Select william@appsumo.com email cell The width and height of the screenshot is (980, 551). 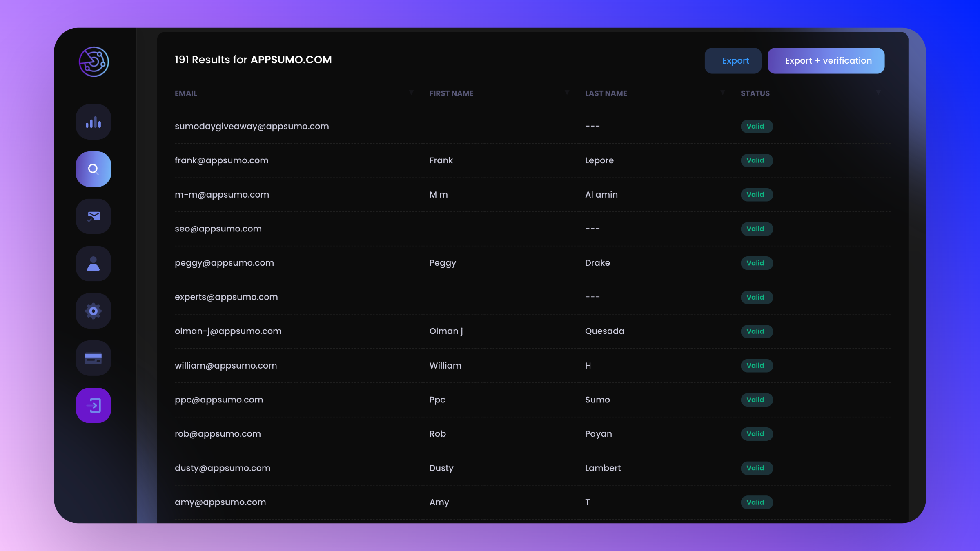(226, 366)
